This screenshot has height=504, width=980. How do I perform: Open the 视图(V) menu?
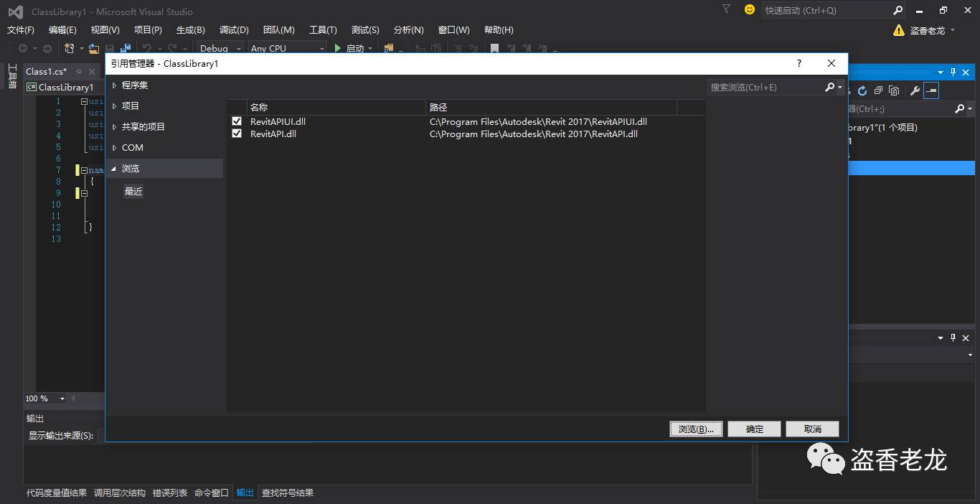click(x=105, y=30)
